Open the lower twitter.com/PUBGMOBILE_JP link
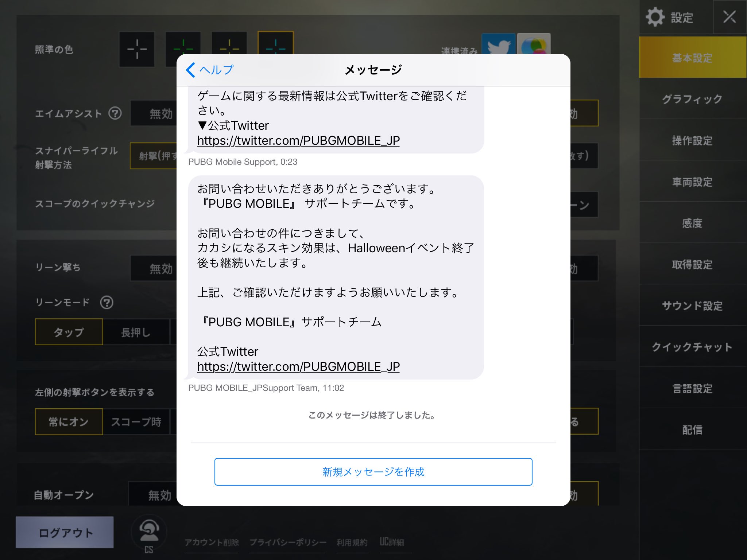 [x=298, y=366]
